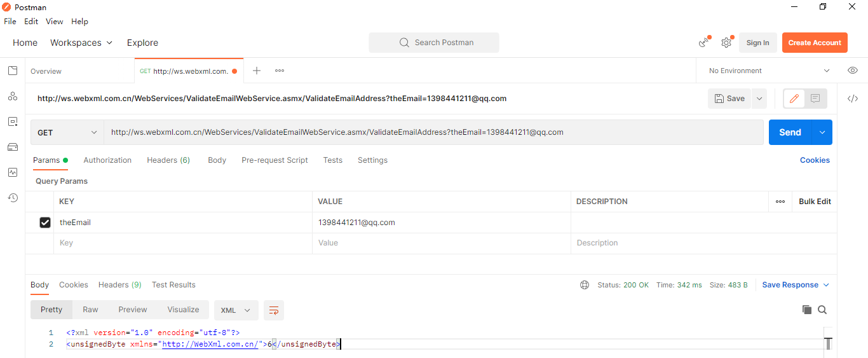The height and width of the screenshot is (358, 868).
Task: Click the wrap lines icon in response
Action: coord(274,310)
